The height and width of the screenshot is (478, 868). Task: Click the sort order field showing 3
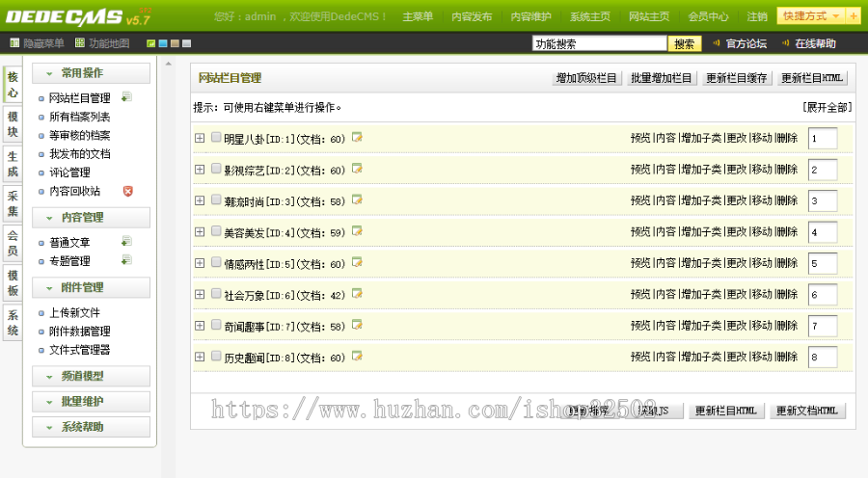(822, 200)
